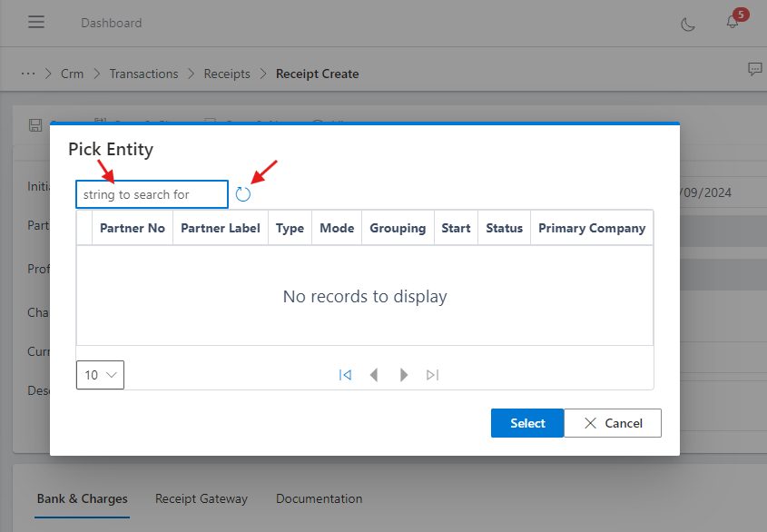The image size is (767, 532).
Task: Jump to the first page of records
Action: click(345, 374)
